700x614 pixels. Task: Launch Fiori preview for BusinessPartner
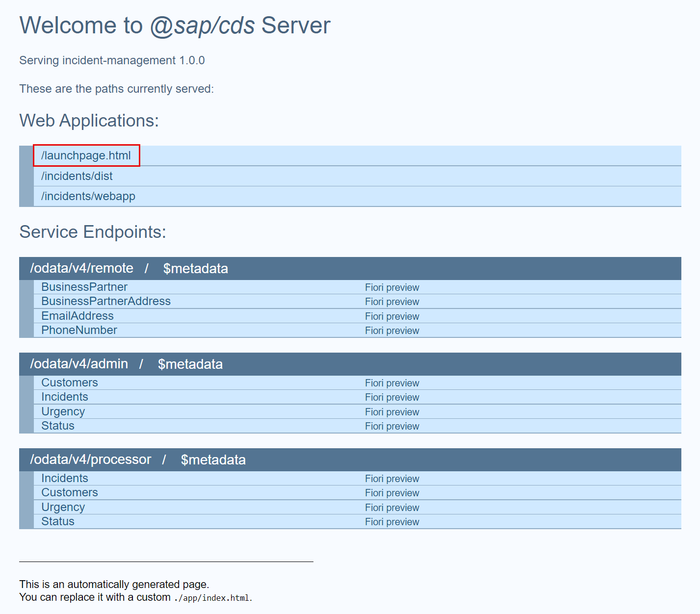pos(392,287)
